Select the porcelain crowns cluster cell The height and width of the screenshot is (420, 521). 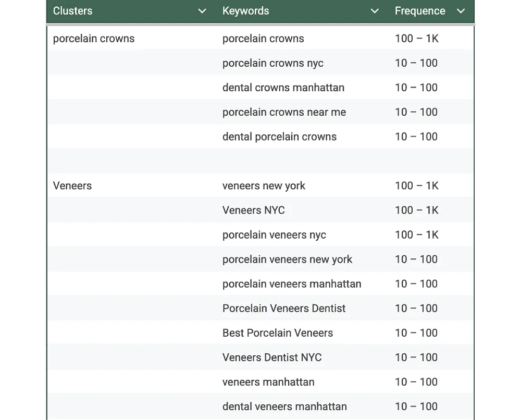[94, 39]
